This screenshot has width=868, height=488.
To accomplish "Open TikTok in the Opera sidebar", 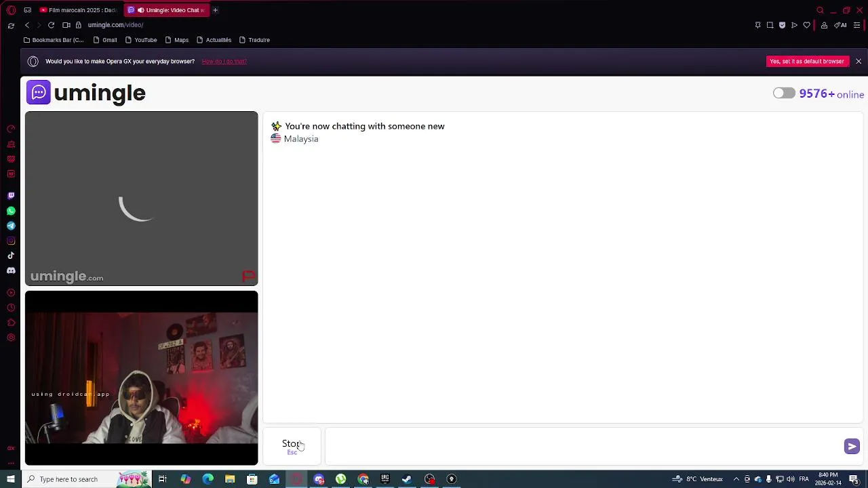I will (x=11, y=256).
